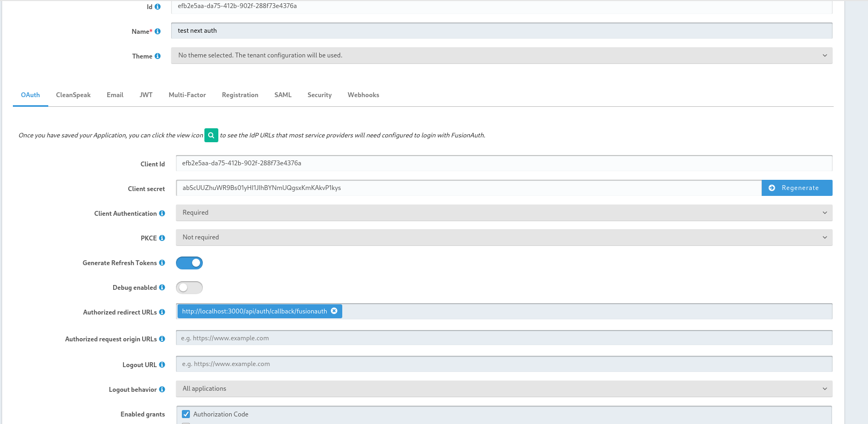Click the Name input field
The width and height of the screenshot is (868, 424).
pyautogui.click(x=502, y=31)
